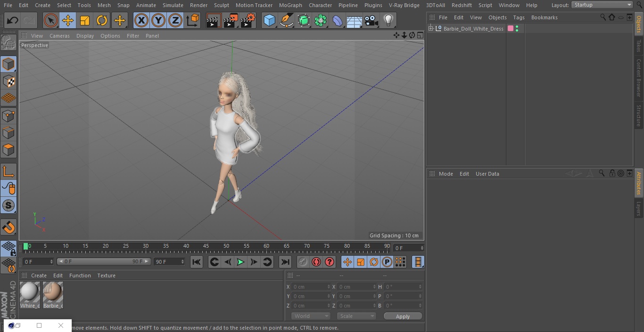Enable Axis mode L-shaped icon
The height and width of the screenshot is (332, 644).
coord(8,171)
